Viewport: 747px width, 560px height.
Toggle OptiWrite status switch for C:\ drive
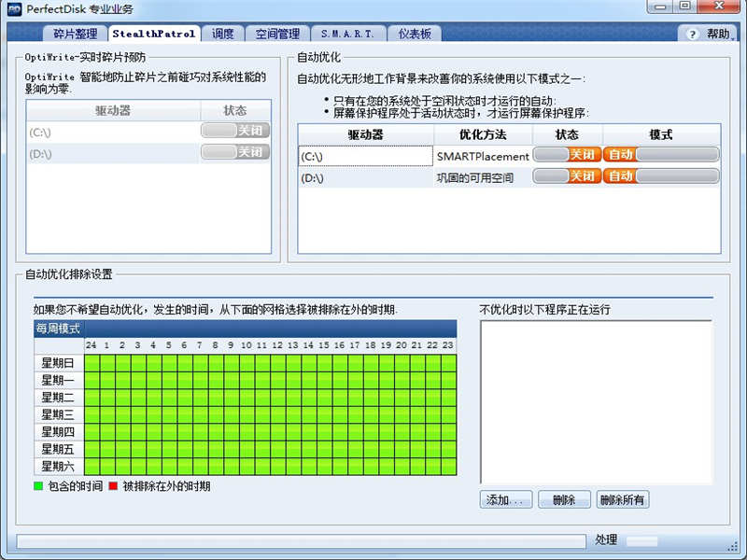pos(235,131)
